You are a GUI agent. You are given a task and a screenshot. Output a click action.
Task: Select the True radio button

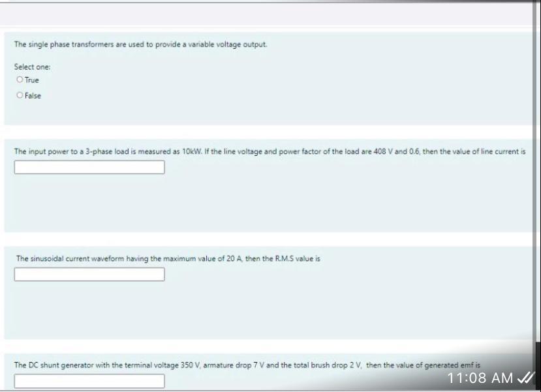tap(20, 80)
